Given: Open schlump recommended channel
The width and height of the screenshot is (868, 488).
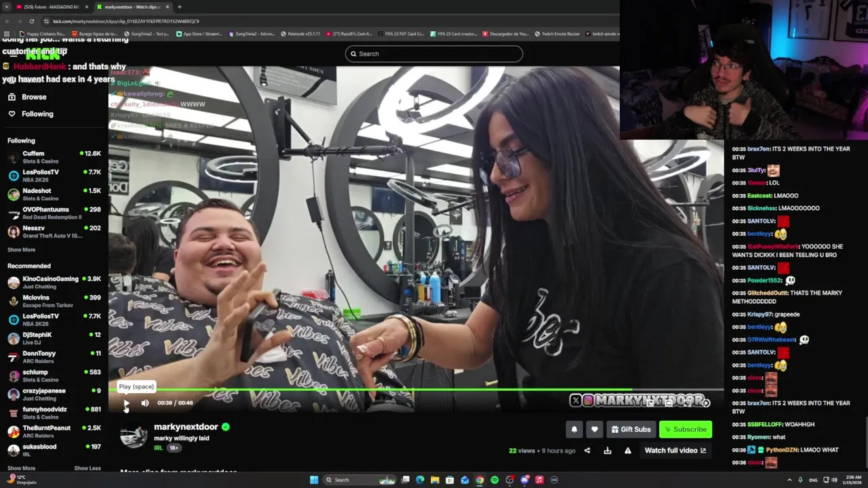Looking at the screenshot, I should [x=54, y=375].
